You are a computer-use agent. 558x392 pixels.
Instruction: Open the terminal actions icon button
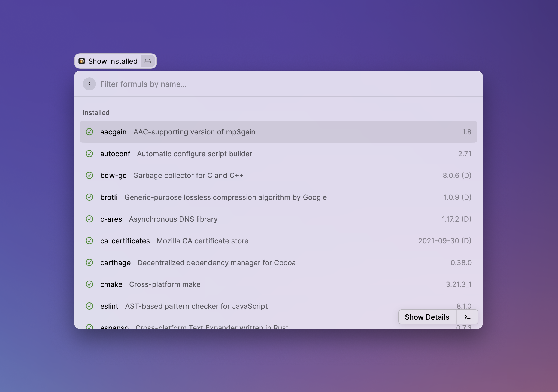(467, 317)
